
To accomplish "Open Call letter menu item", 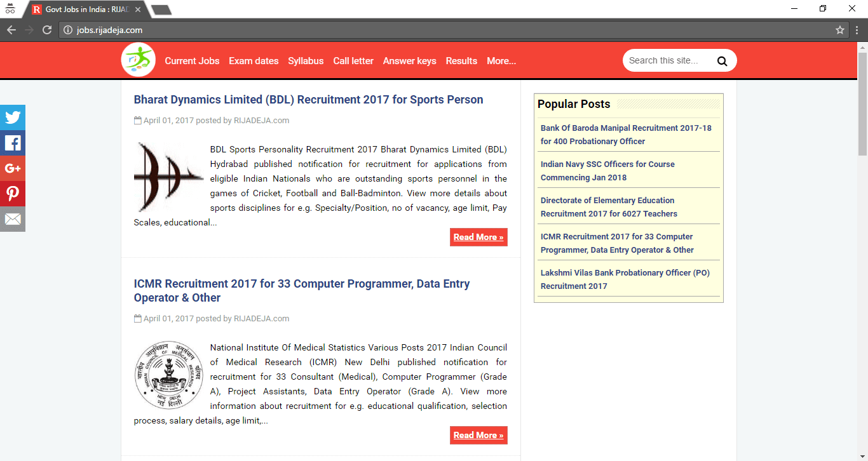I will (x=353, y=61).
